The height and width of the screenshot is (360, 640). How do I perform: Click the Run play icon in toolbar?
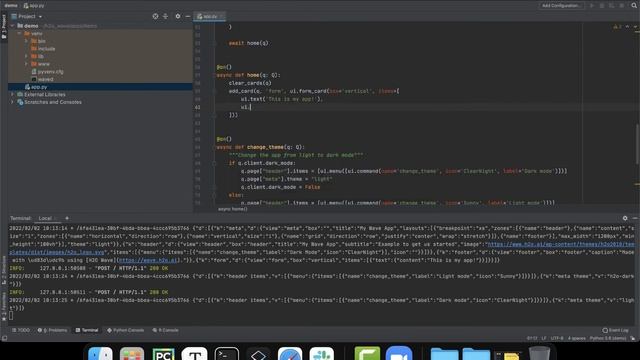pyautogui.click(x=592, y=5)
